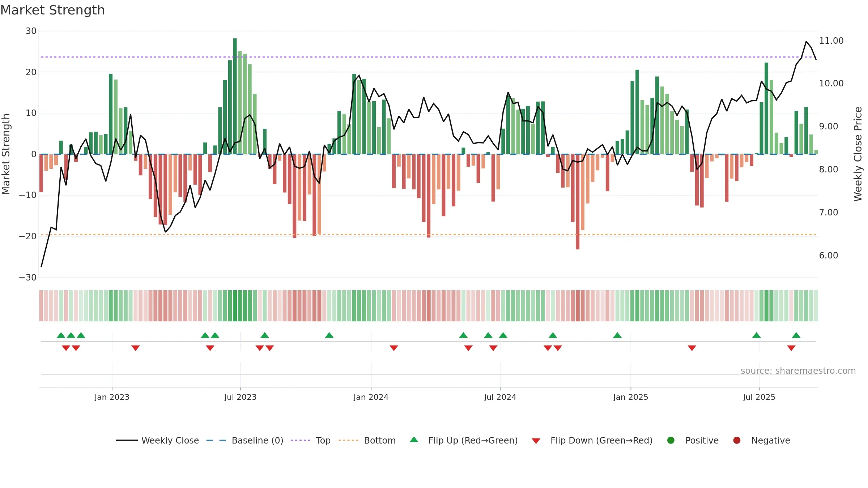This screenshot has width=868, height=488.
Task: Click the Flip Down red triangle legend icon
Action: 536,441
